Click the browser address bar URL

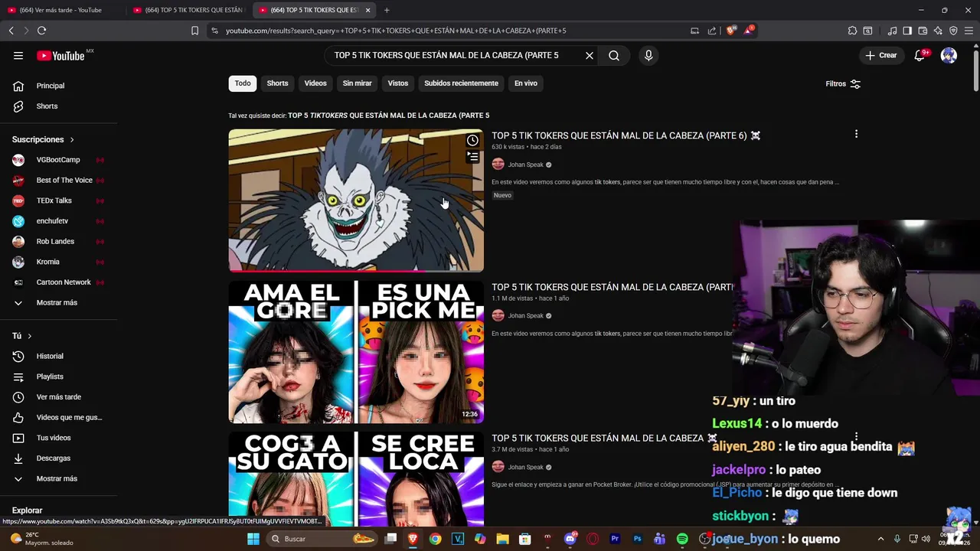click(x=396, y=31)
